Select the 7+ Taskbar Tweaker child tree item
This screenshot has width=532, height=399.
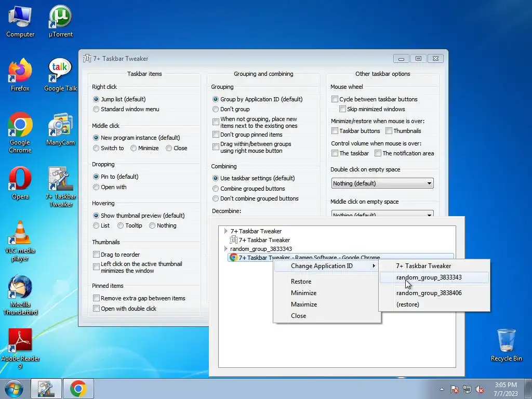(260, 240)
